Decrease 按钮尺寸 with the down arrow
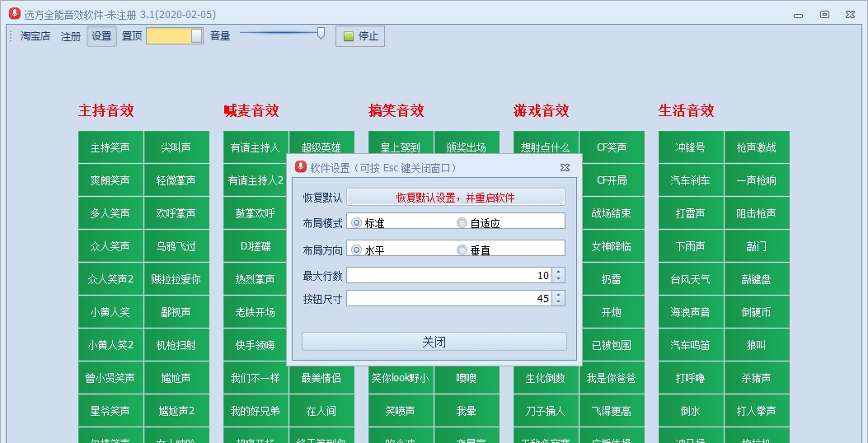 (x=559, y=302)
